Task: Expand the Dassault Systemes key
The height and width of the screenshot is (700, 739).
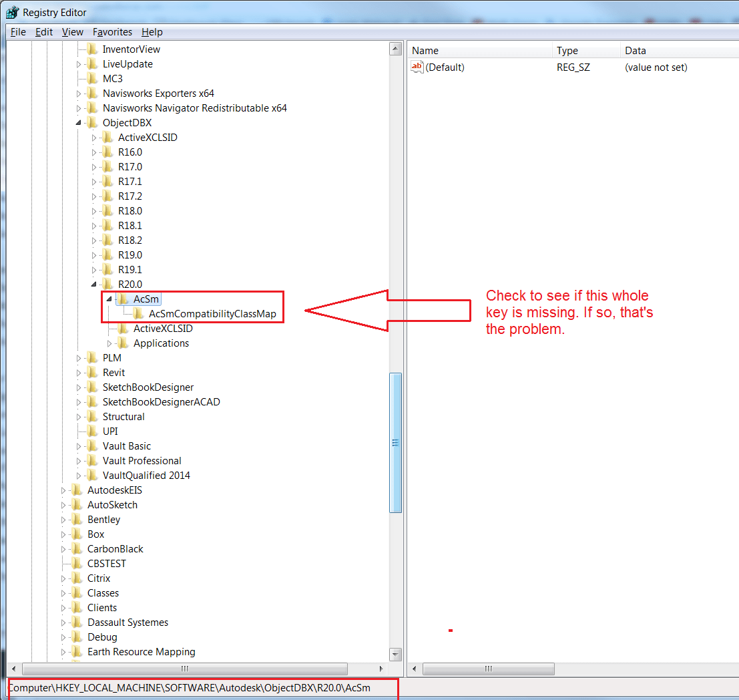Action: tap(63, 623)
